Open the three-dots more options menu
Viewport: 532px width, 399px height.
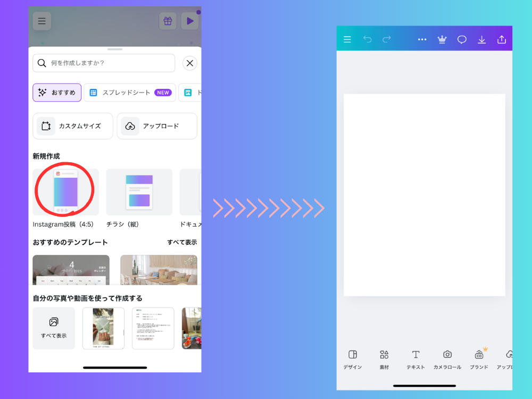point(422,39)
